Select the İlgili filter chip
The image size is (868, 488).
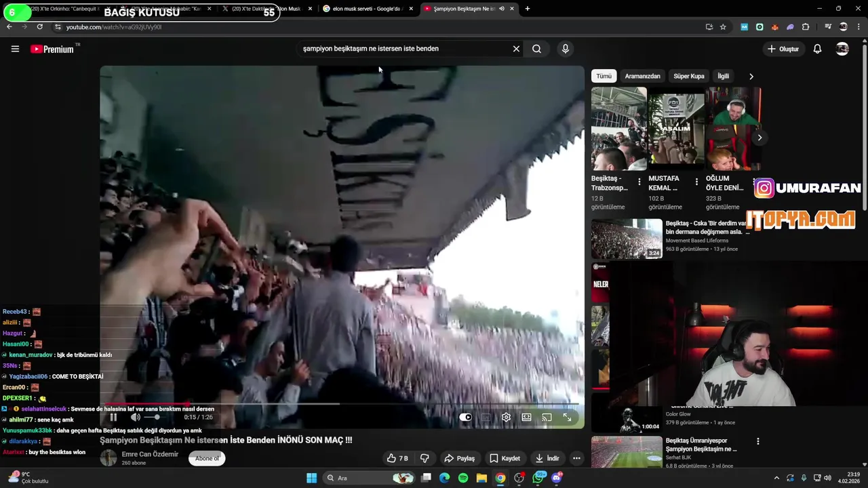pos(723,76)
